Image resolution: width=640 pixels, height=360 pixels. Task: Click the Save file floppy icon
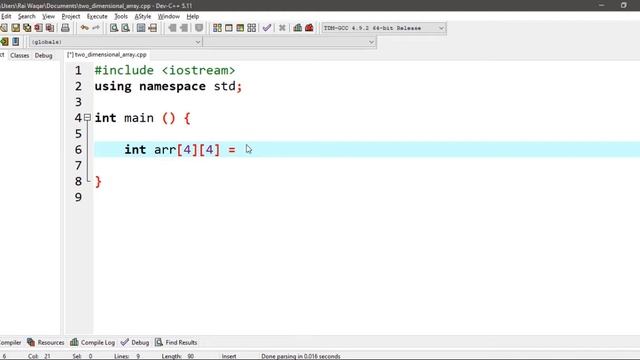[16, 28]
